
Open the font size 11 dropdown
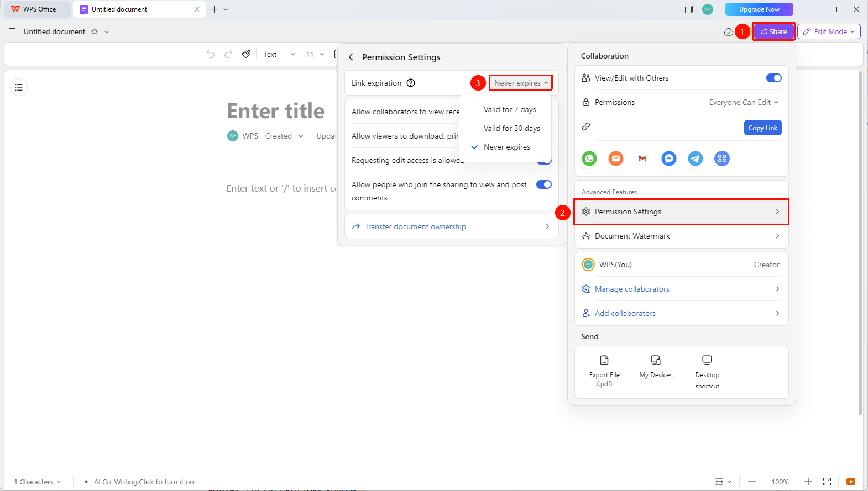point(315,54)
